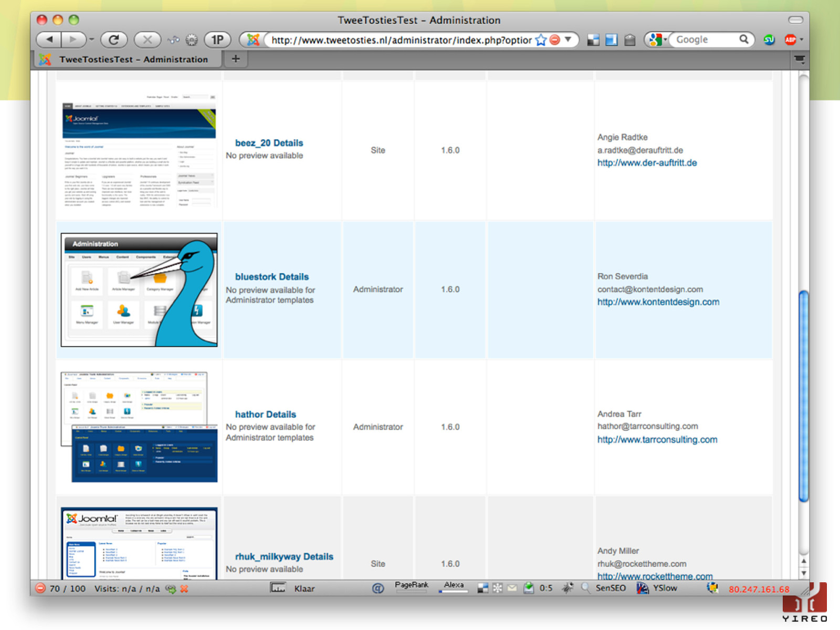The width and height of the screenshot is (840, 630).
Task: Open the Google search engine dropdown
Action: tap(657, 39)
